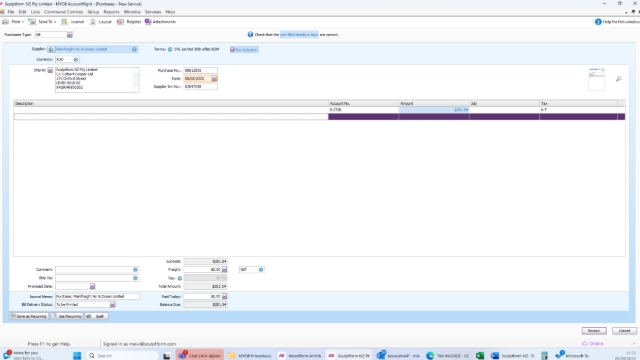Open the Edge TAX INVOICE taskbar item
Viewport: 640px width, 360px height.
coord(448,356)
